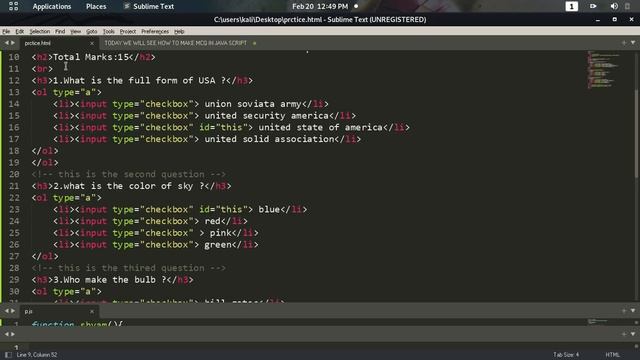Click 'blue' option on line 23
640x360 pixels.
[x=269, y=209]
